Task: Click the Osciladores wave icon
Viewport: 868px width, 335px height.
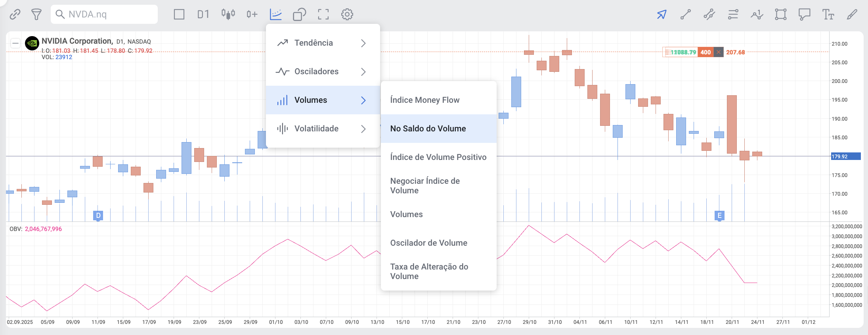Action: coord(283,71)
